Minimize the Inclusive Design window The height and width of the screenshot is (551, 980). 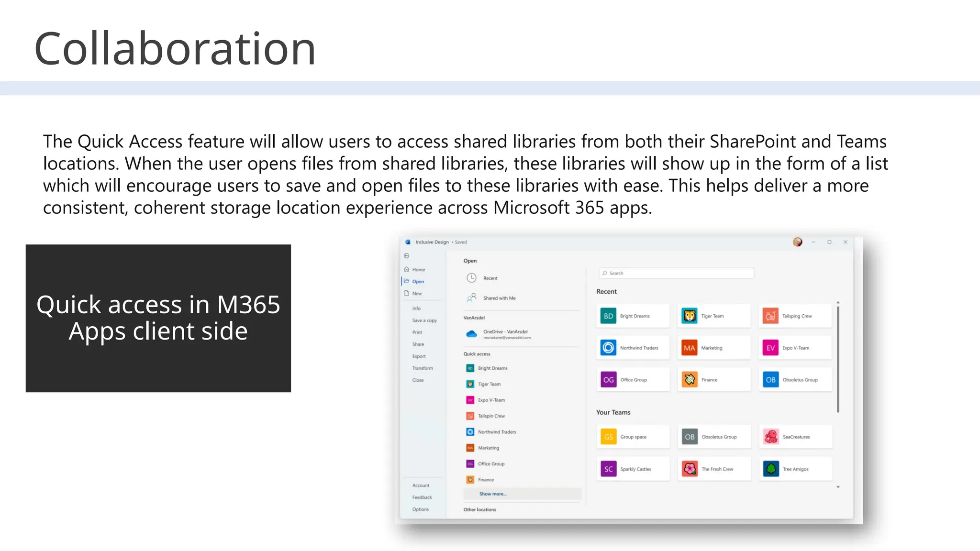pyautogui.click(x=813, y=242)
